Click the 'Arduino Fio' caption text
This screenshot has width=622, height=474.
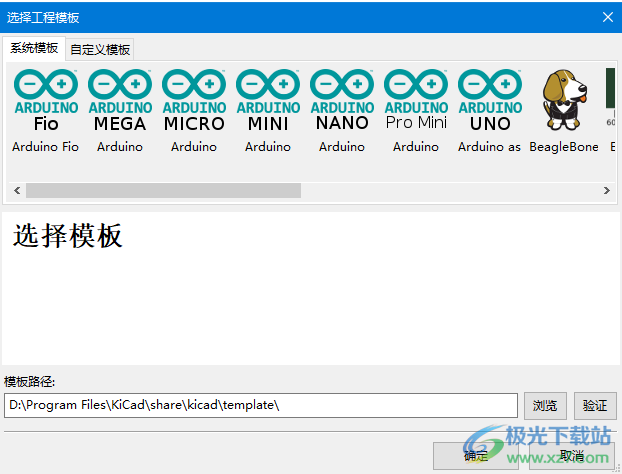[x=45, y=147]
